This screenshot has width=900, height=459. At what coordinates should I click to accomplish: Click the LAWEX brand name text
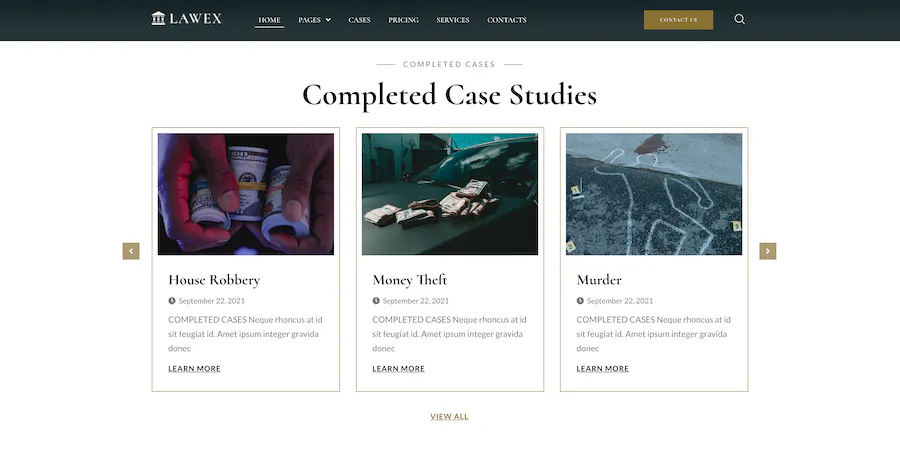point(196,19)
